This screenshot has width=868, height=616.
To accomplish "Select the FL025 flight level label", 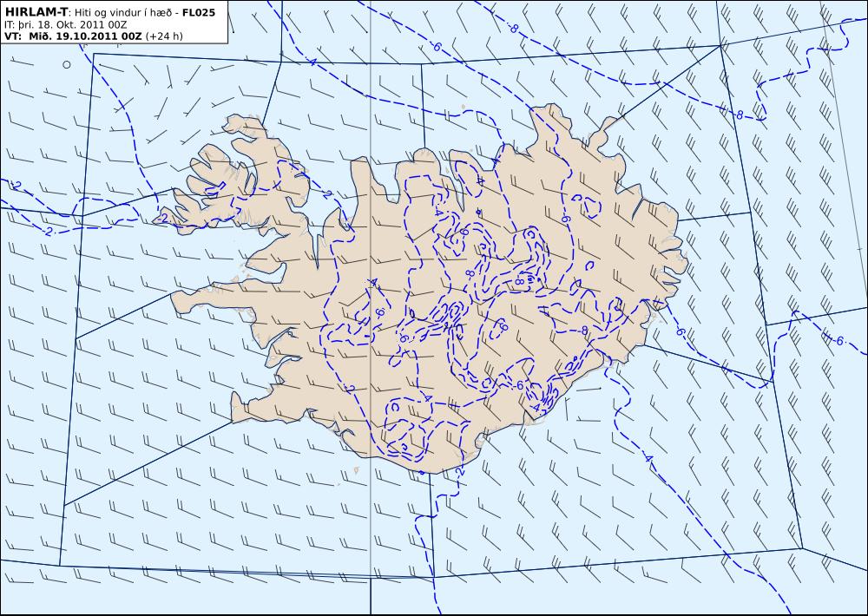I will (x=199, y=13).
